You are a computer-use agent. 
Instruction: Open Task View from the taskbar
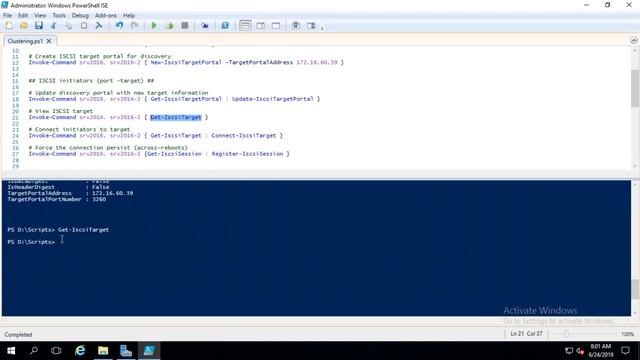tap(56, 351)
